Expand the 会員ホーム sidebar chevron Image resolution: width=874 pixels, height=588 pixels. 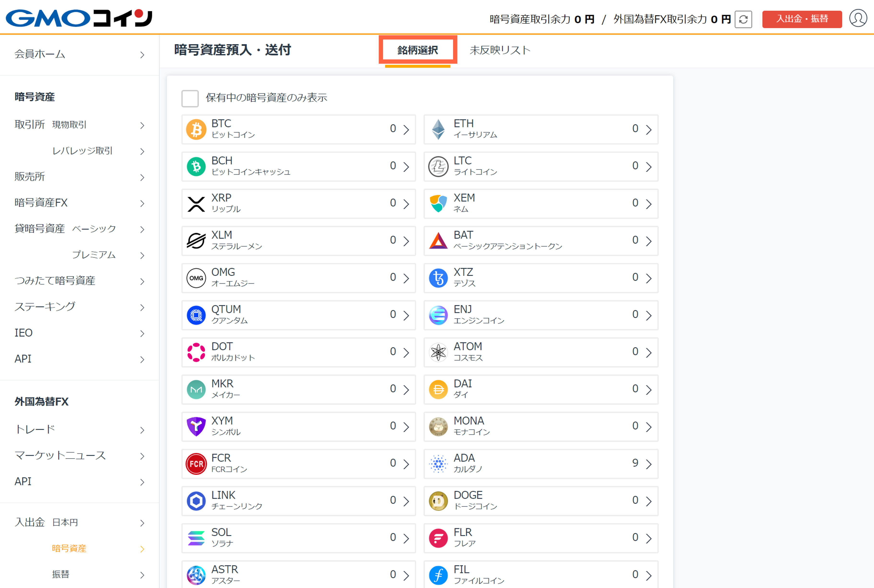142,55
